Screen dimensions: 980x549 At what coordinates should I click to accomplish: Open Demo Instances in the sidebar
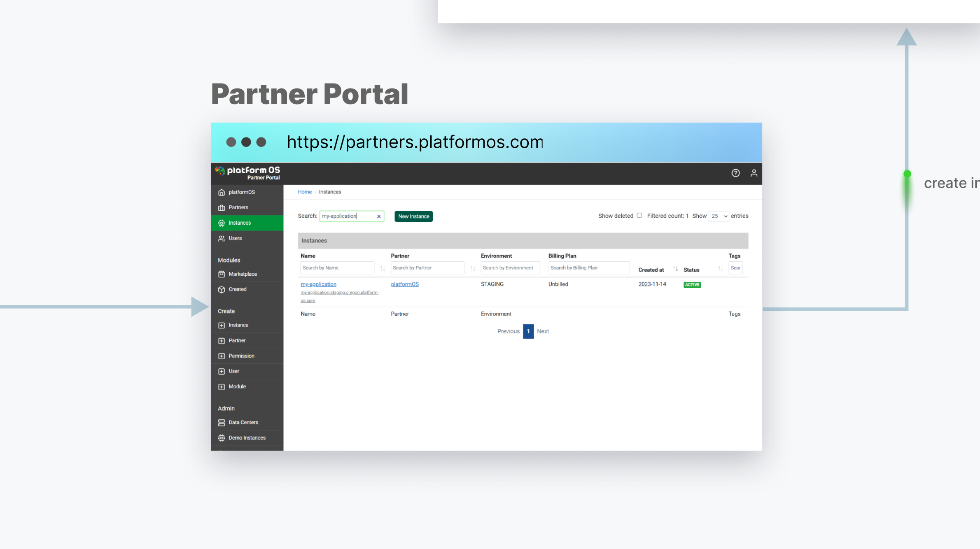coord(247,437)
